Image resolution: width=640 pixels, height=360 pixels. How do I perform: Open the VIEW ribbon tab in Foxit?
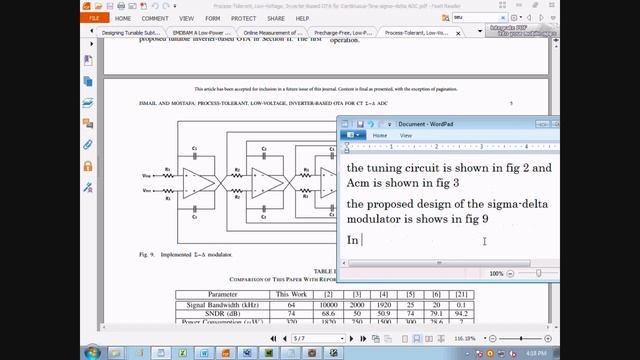click(187, 18)
